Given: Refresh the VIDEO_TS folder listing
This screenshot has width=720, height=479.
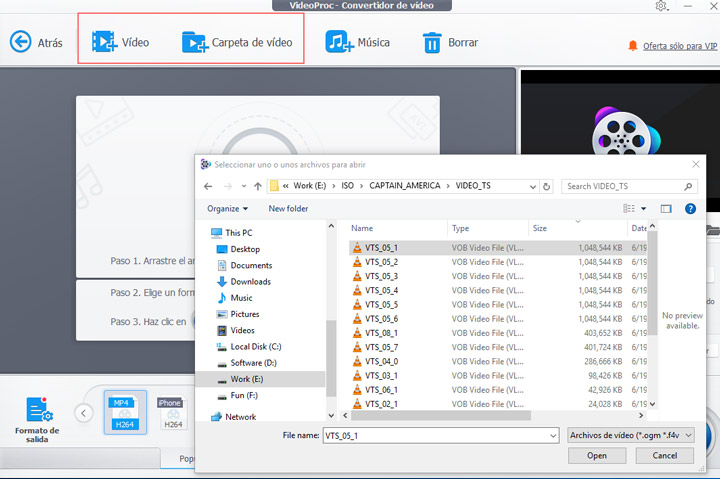Looking at the screenshot, I should tap(546, 186).
